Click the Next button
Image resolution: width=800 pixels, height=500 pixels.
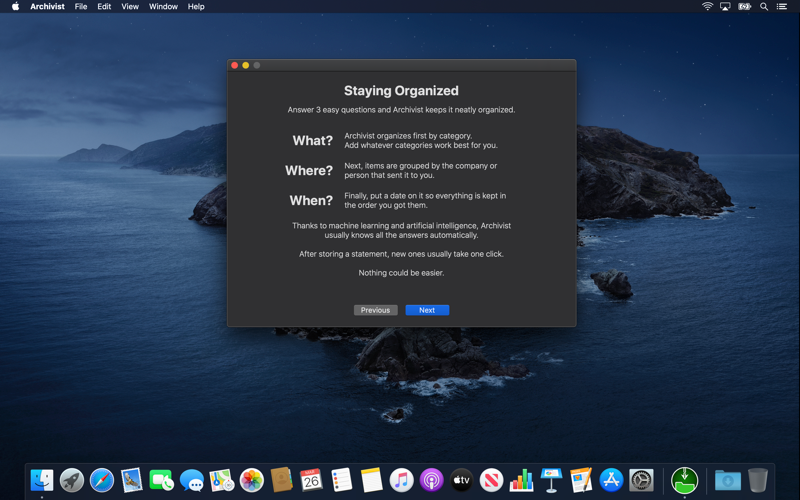click(x=427, y=310)
